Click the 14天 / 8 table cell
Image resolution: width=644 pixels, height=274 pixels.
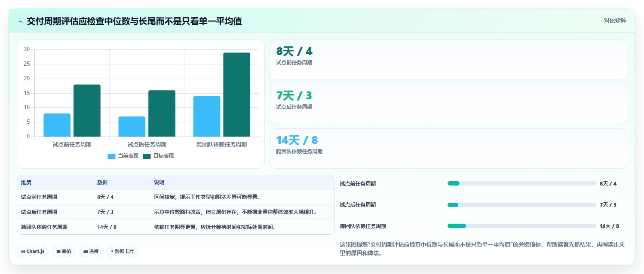pos(107,227)
